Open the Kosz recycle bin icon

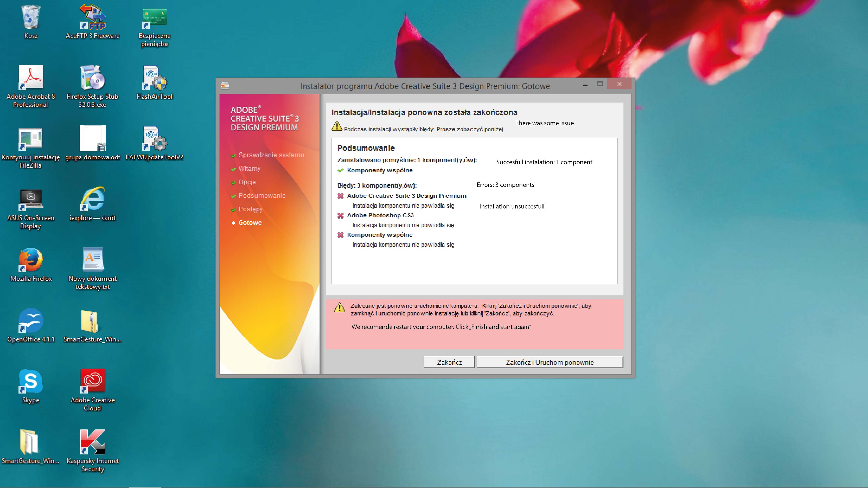31,17
